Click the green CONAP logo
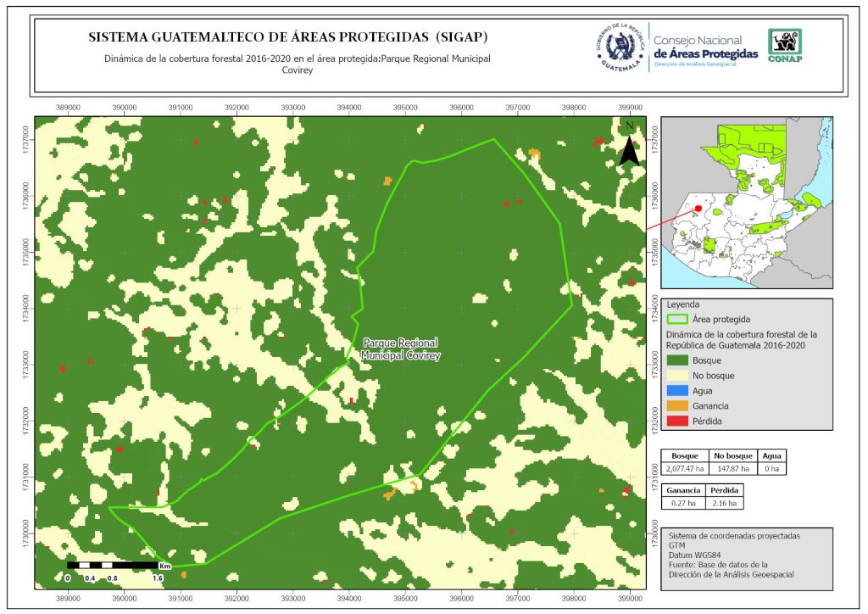Viewport: 868px width, 614px height. [784, 46]
